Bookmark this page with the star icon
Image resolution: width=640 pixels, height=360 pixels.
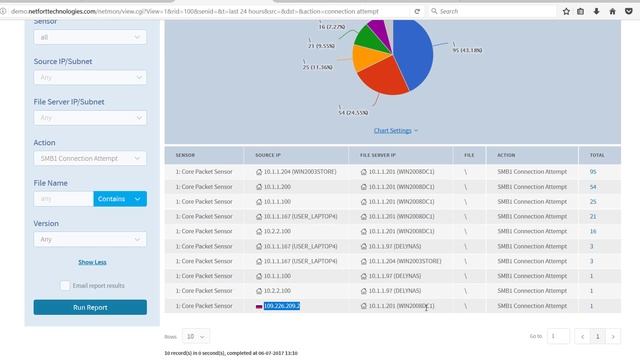[x=566, y=11]
